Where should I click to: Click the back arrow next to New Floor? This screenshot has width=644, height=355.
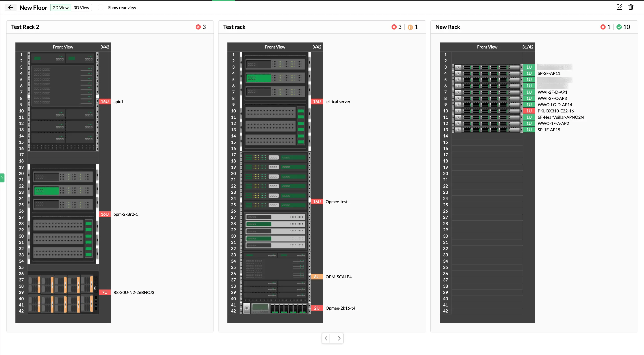tap(11, 7)
